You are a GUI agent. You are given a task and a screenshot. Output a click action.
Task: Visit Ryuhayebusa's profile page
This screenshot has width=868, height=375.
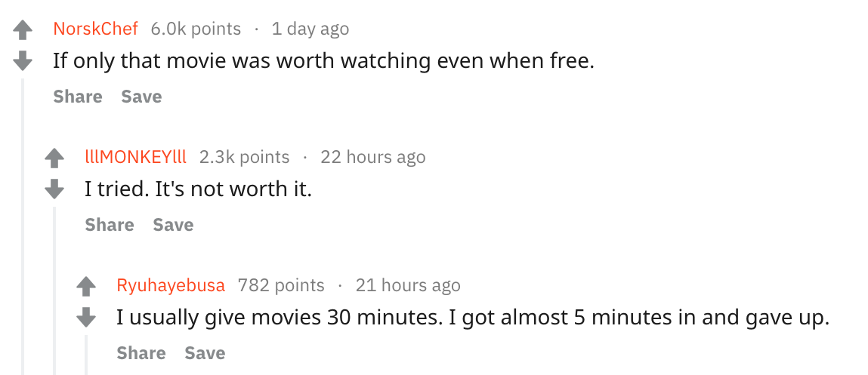(171, 285)
